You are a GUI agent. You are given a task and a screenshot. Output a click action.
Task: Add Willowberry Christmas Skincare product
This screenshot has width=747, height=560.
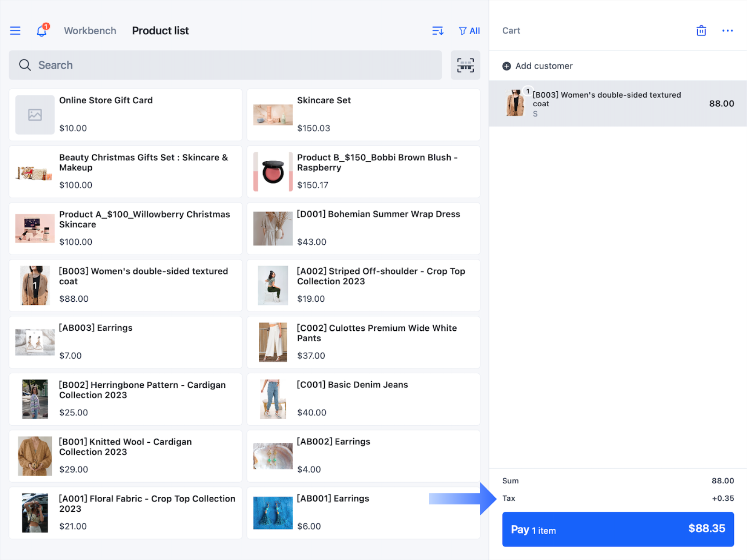125,228
